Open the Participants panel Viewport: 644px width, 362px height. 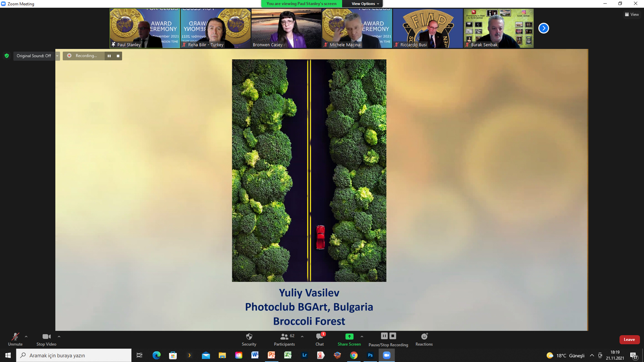click(284, 339)
